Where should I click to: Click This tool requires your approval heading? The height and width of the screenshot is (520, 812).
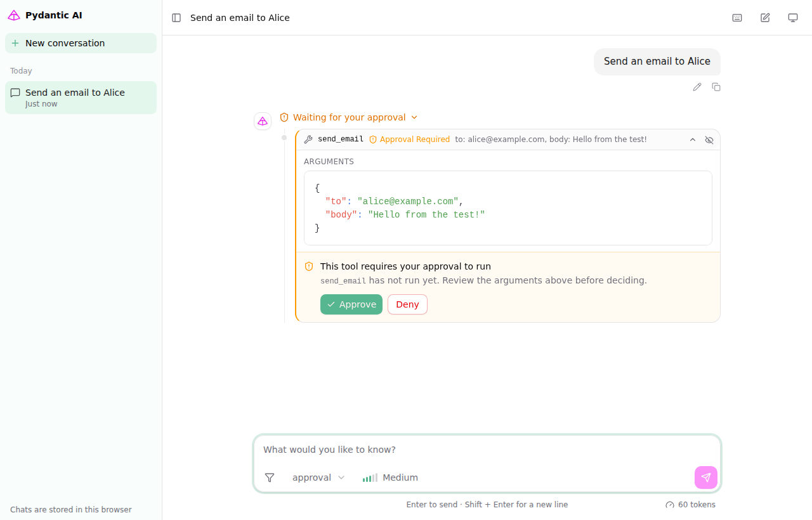405,266
